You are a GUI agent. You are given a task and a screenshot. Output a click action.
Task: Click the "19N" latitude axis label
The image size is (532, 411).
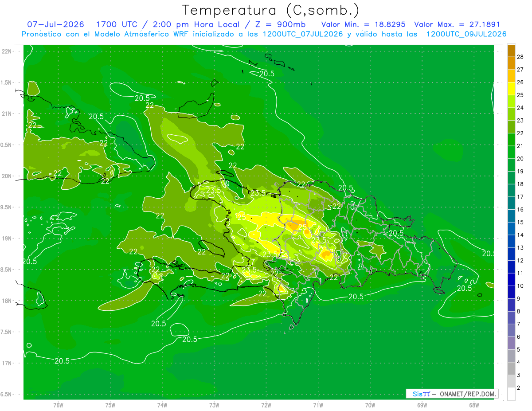[7, 238]
